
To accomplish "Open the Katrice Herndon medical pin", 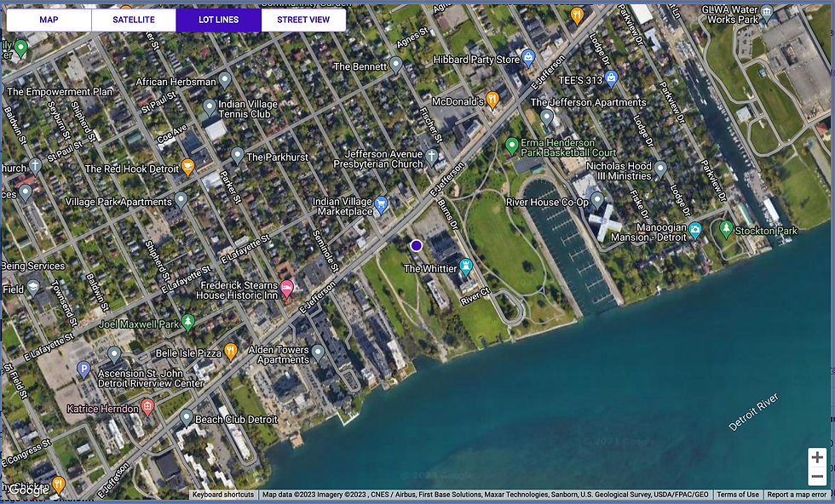I will click(x=147, y=407).
